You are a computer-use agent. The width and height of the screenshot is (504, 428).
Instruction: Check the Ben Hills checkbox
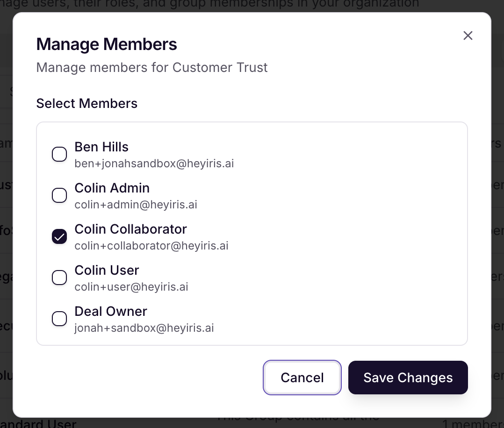tap(59, 154)
